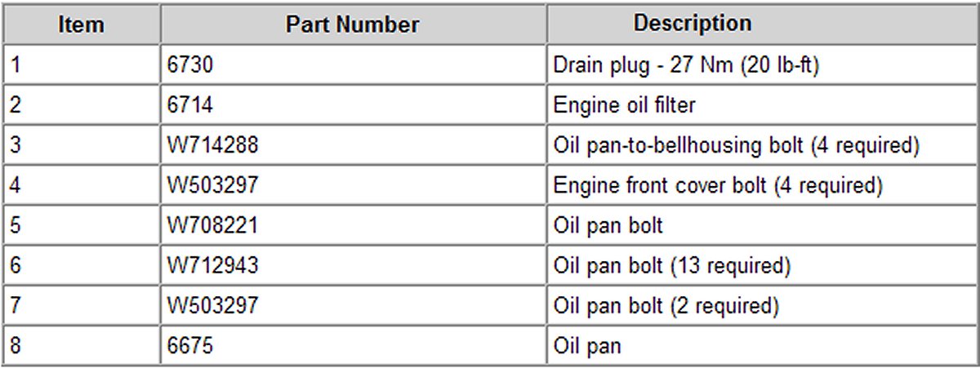980x368 pixels.
Task: Click Oil pan bolt (13 required) cell
Action: (672, 266)
